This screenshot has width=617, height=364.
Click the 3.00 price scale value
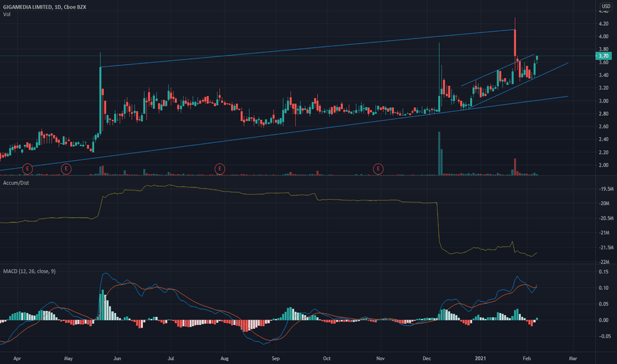click(604, 101)
